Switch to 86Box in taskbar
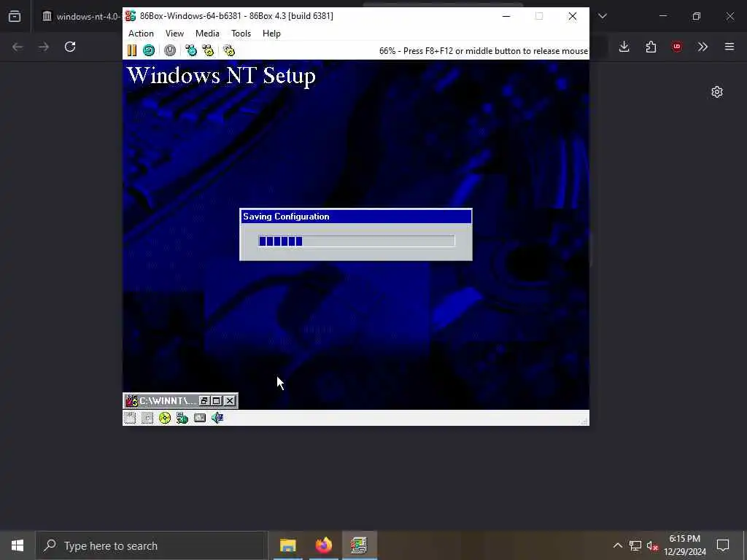This screenshot has height=560, width=747. (359, 545)
